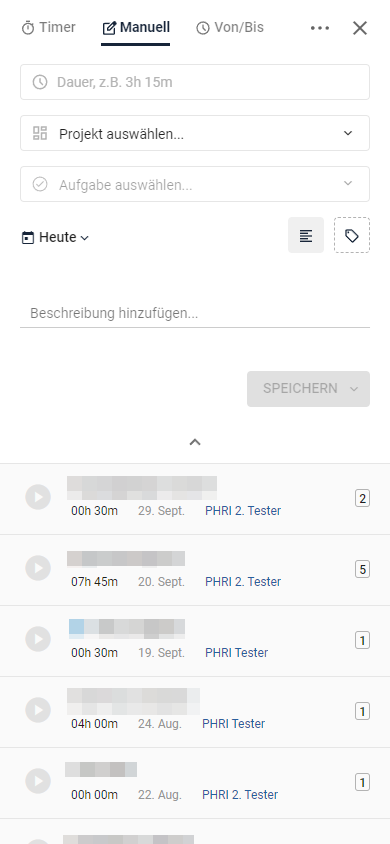Focus the Dauer duration input field
The width and height of the screenshot is (390, 844).
(195, 82)
